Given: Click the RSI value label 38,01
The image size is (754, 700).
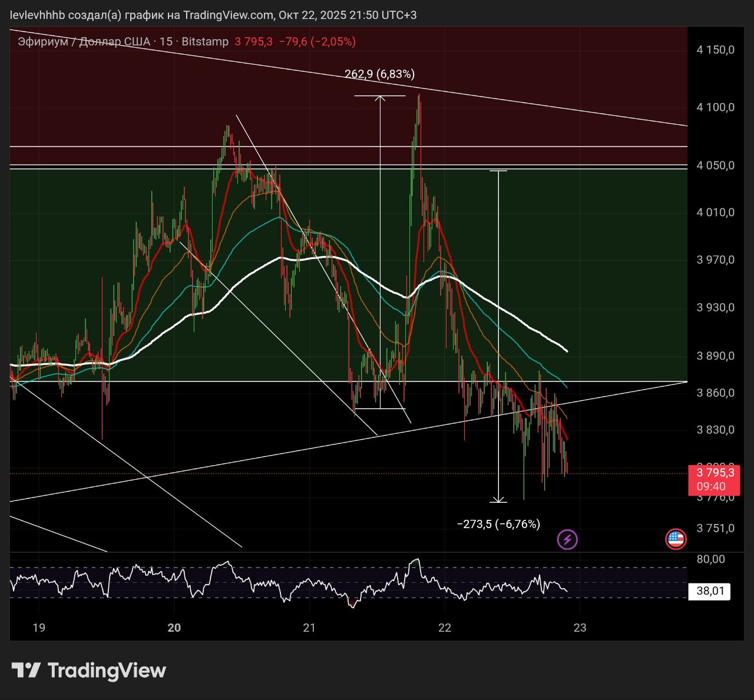Looking at the screenshot, I should [x=710, y=591].
